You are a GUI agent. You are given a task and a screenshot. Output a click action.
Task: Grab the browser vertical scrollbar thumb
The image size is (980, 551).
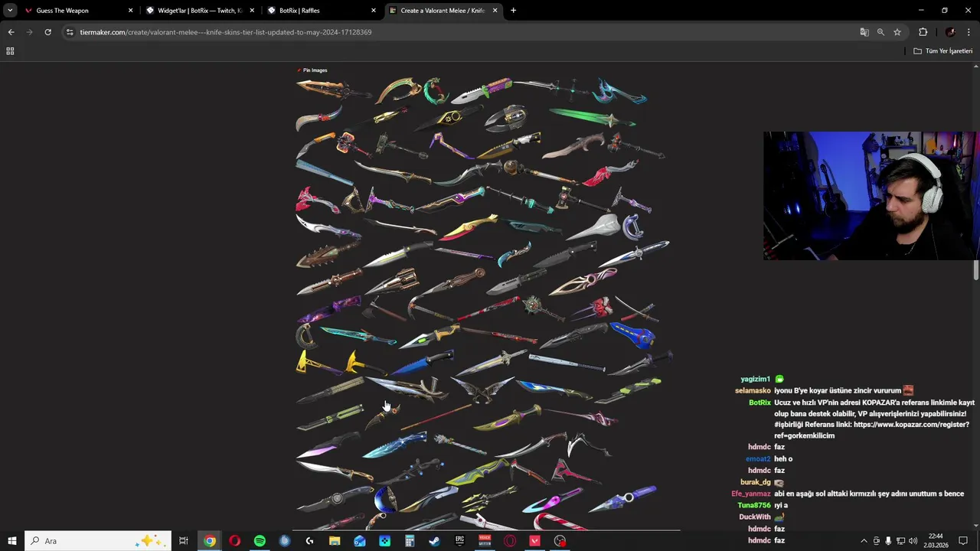pyautogui.click(x=976, y=270)
